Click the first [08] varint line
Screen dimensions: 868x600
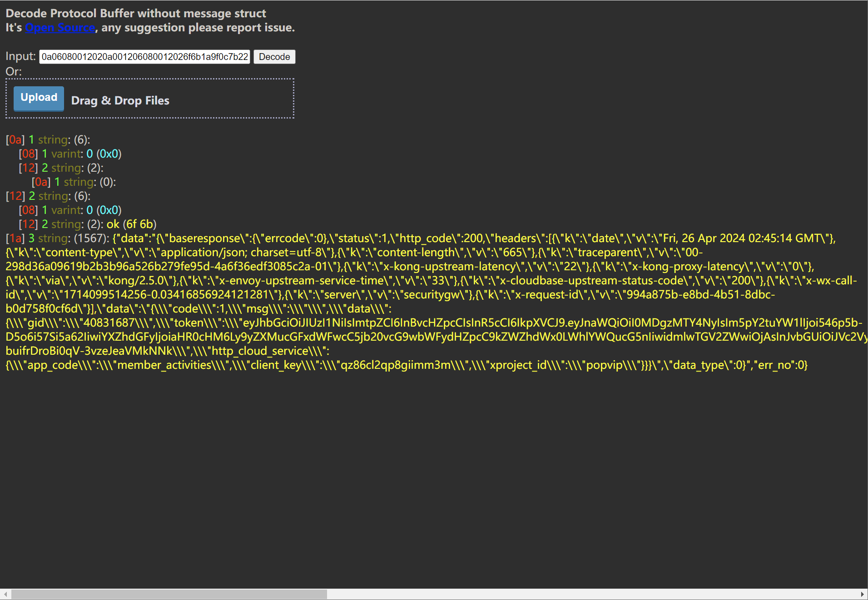click(x=70, y=154)
